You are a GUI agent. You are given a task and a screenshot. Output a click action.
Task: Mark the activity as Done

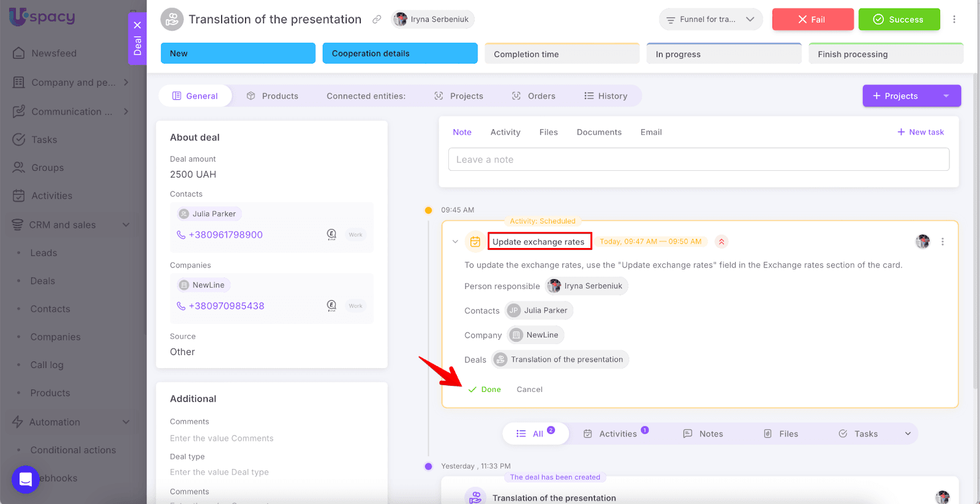[485, 389]
